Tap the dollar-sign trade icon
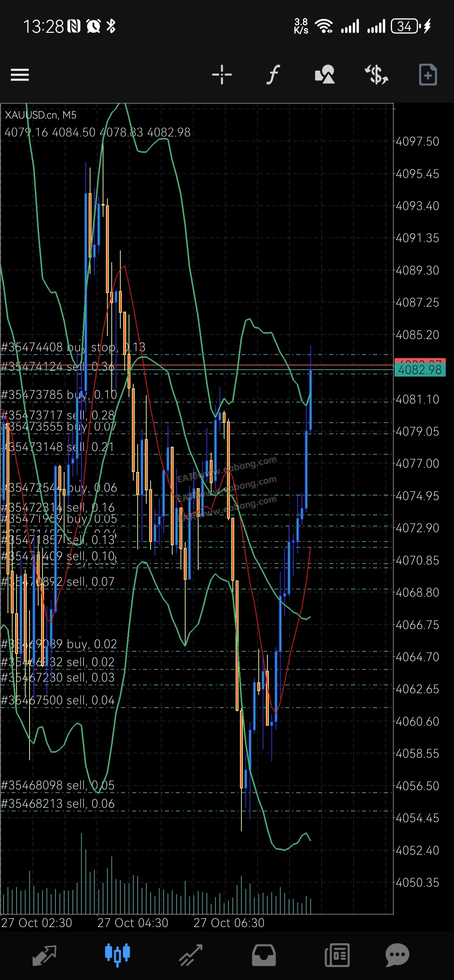This screenshot has width=454, height=980. coord(376,75)
